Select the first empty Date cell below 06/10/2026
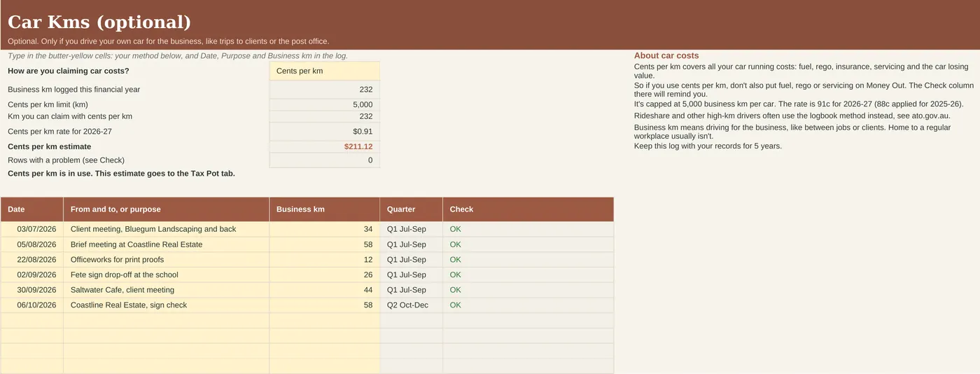This screenshot has height=374, width=980. pyautogui.click(x=32, y=321)
